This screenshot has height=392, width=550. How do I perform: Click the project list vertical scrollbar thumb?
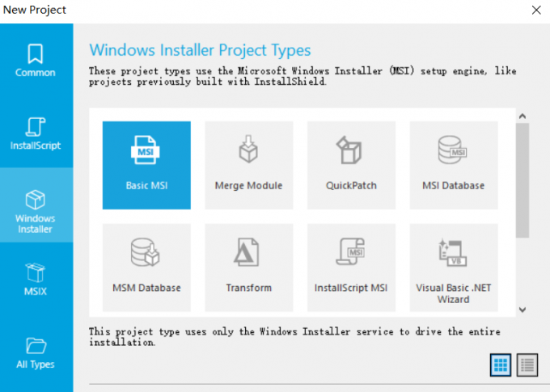(x=522, y=180)
